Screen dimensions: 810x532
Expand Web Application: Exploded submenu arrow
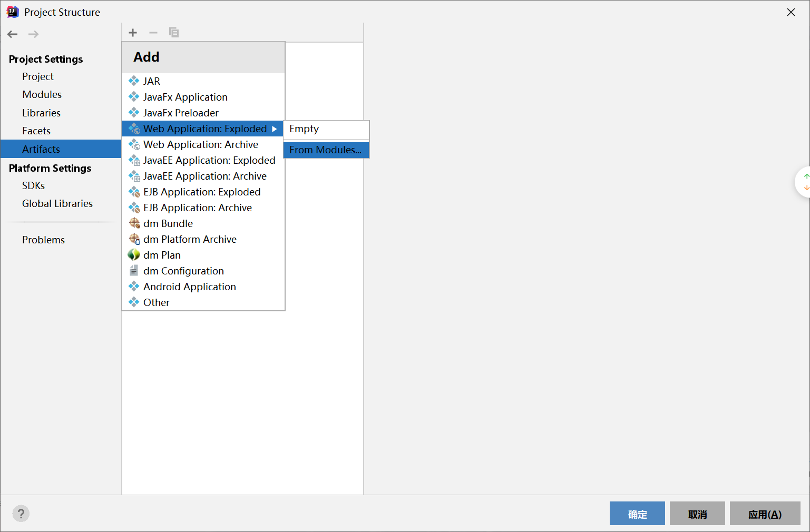click(275, 129)
